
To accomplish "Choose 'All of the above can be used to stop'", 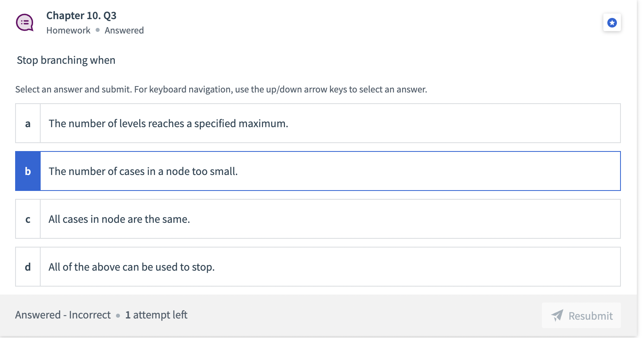I will click(x=132, y=267).
